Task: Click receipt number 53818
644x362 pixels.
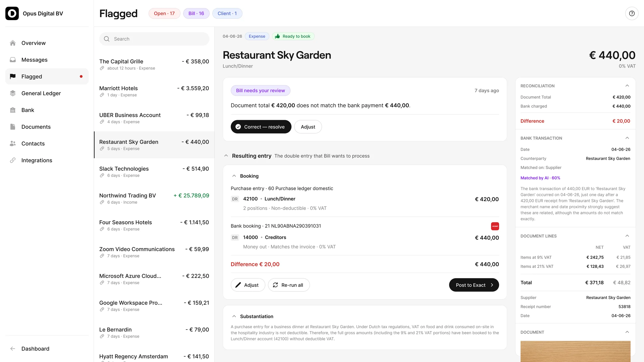Action: coord(624,306)
